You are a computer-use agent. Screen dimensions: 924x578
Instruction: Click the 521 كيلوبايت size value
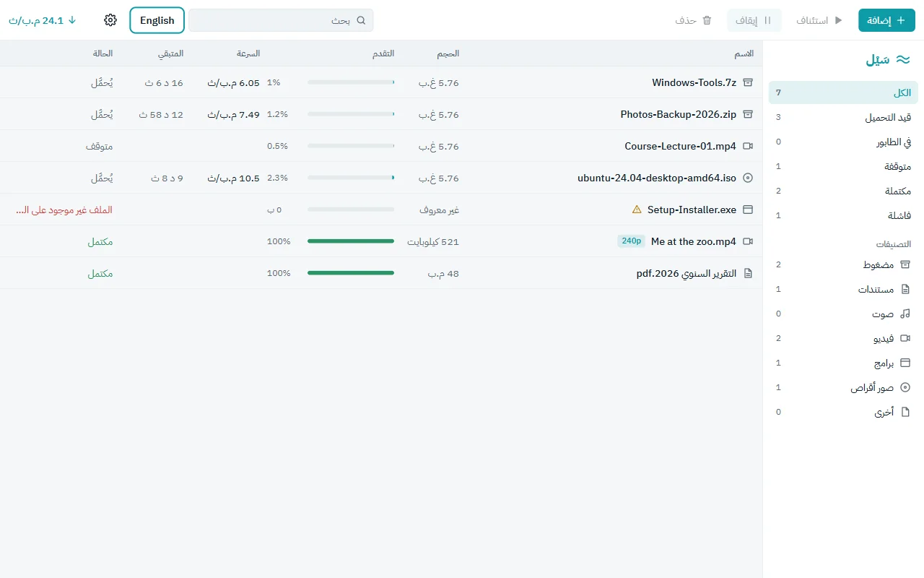(x=433, y=241)
